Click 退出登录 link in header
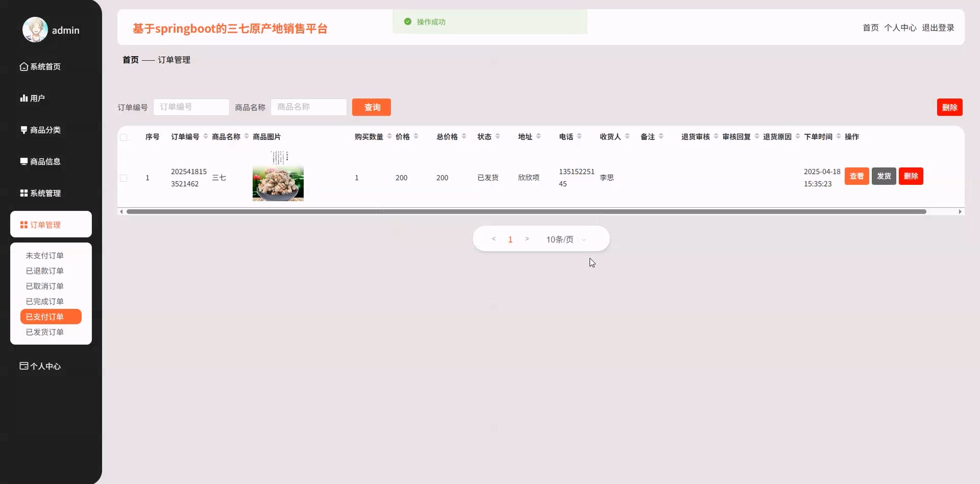This screenshot has height=484, width=980. [x=938, y=28]
